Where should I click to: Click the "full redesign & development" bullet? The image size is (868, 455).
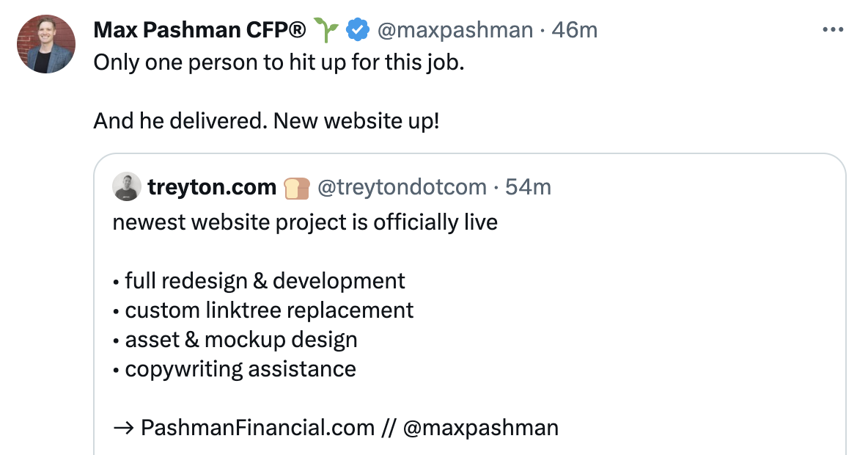265,280
